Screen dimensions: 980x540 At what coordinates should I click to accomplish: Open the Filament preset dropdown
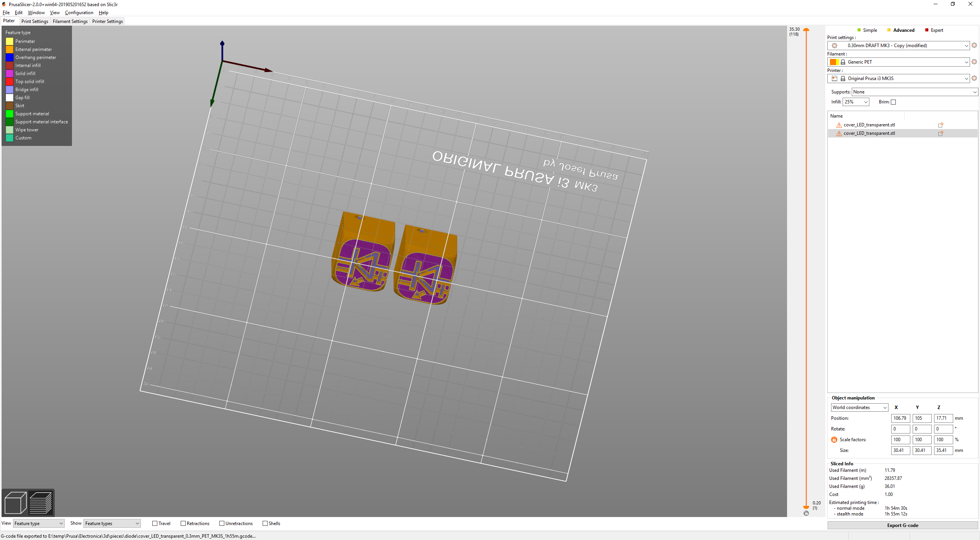pyautogui.click(x=899, y=62)
